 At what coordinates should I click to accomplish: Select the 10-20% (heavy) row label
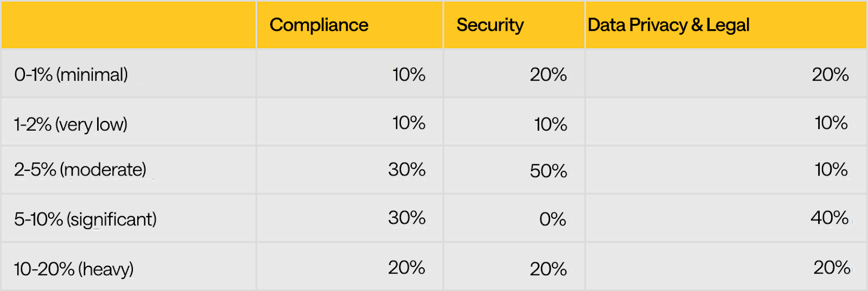pos(74,269)
